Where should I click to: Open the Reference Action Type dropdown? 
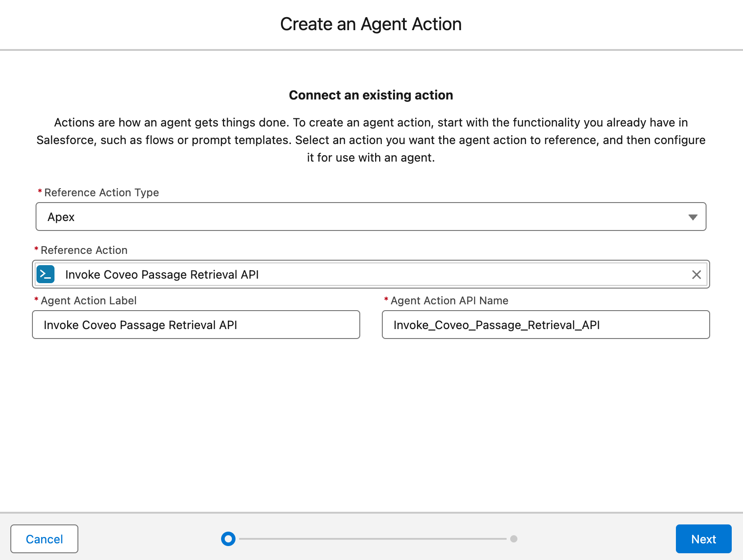[x=371, y=217]
